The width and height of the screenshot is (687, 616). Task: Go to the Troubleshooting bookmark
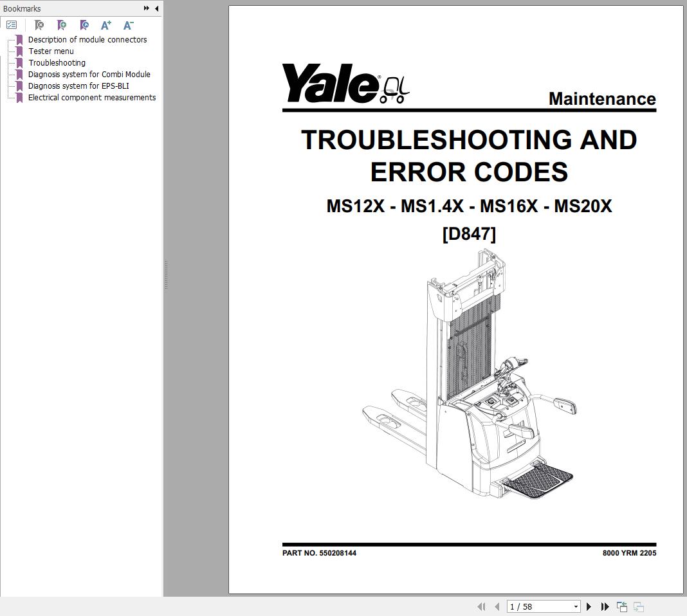(57, 62)
